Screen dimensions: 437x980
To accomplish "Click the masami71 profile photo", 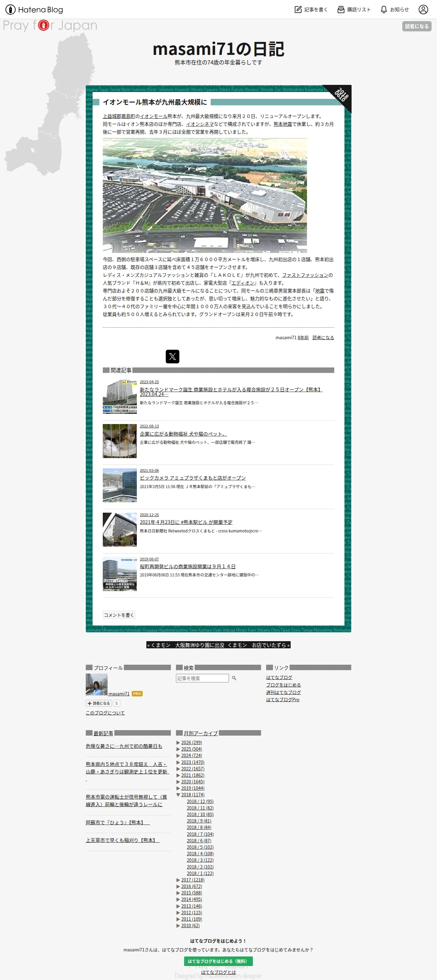I will point(97,684).
